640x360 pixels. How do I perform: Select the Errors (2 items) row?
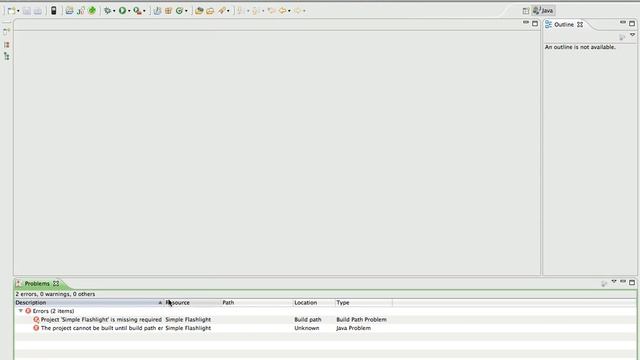coord(325,311)
